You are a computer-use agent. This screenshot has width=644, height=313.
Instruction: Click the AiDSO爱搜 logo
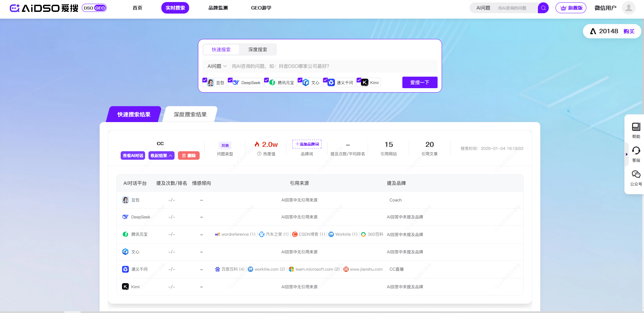[x=44, y=8]
